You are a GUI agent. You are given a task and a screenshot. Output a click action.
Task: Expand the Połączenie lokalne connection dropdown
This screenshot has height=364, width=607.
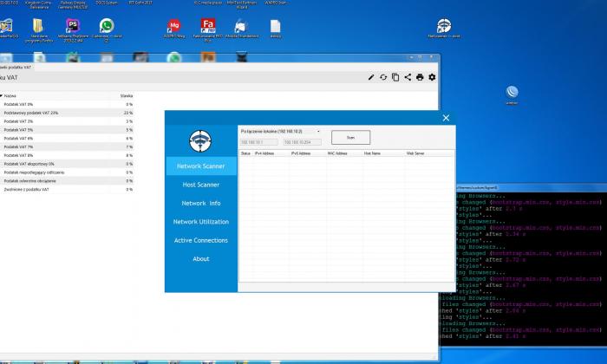pos(318,132)
